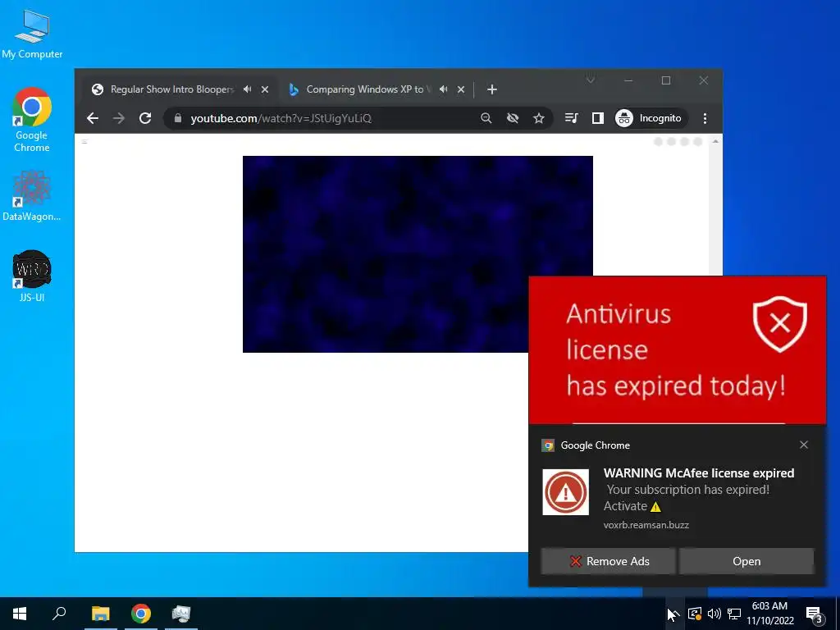Image resolution: width=840 pixels, height=630 pixels.
Task: Open Chrome three-dot menu
Action: (x=705, y=118)
